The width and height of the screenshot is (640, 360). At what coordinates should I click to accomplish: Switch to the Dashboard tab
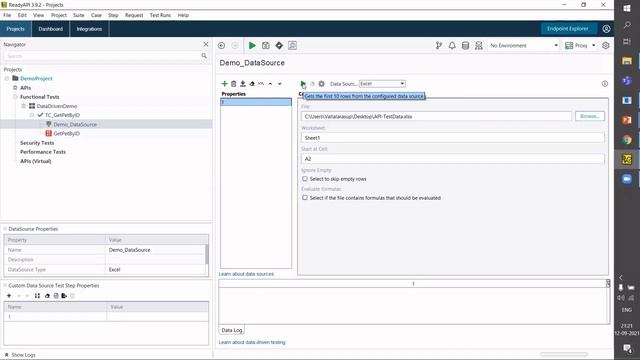pos(51,29)
